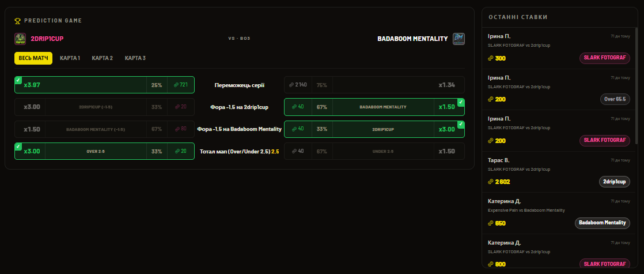The height and width of the screenshot is (274, 644).
Task: Toggle checkmark on x3.97 bet card
Action: tap(18, 80)
